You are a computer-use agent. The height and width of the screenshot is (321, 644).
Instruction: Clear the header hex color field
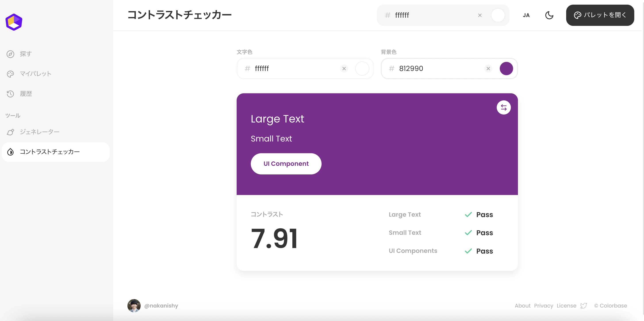point(480,15)
